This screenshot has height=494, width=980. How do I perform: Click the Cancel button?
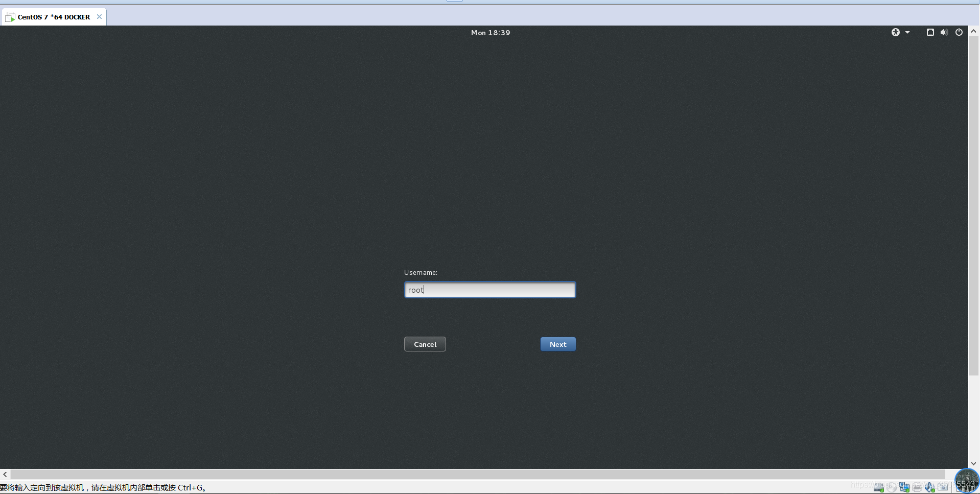point(425,344)
